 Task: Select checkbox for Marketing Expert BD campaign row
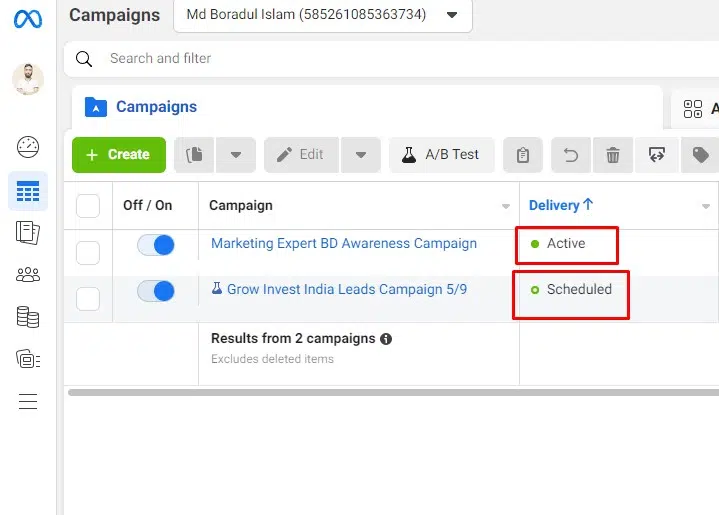coord(88,252)
